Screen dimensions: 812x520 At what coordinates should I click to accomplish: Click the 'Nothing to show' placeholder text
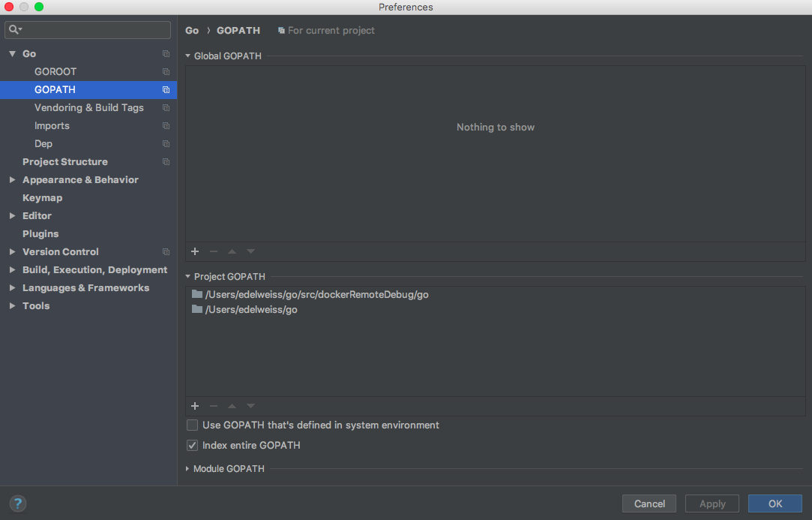[496, 127]
